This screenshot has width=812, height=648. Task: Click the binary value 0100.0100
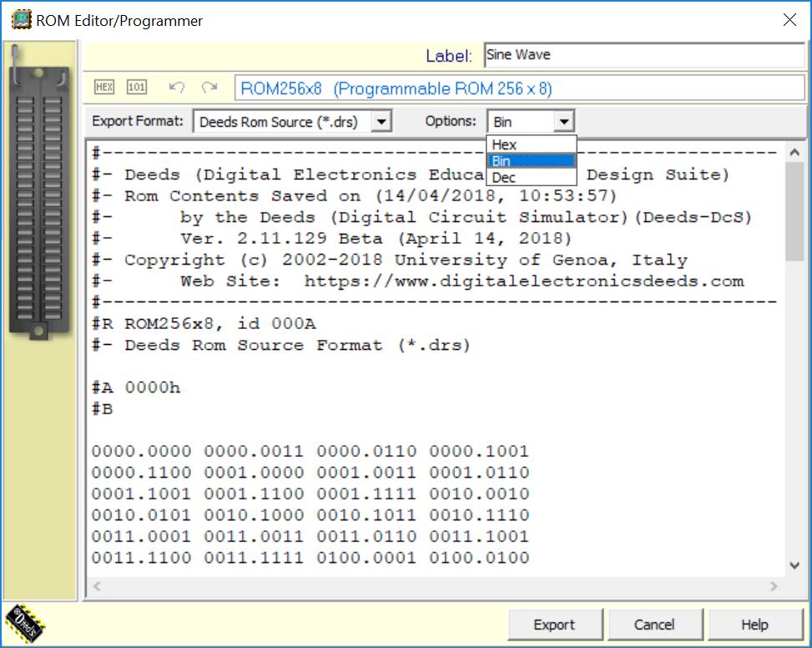(x=479, y=558)
